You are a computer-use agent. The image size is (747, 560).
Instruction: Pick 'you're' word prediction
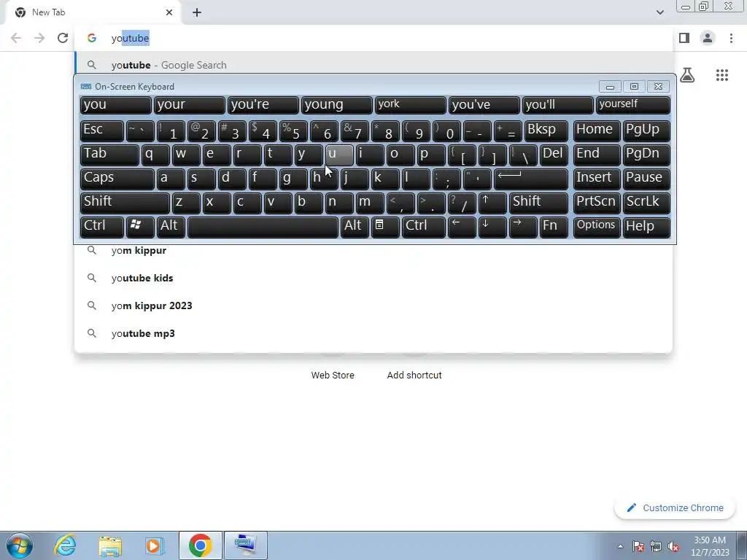click(263, 105)
